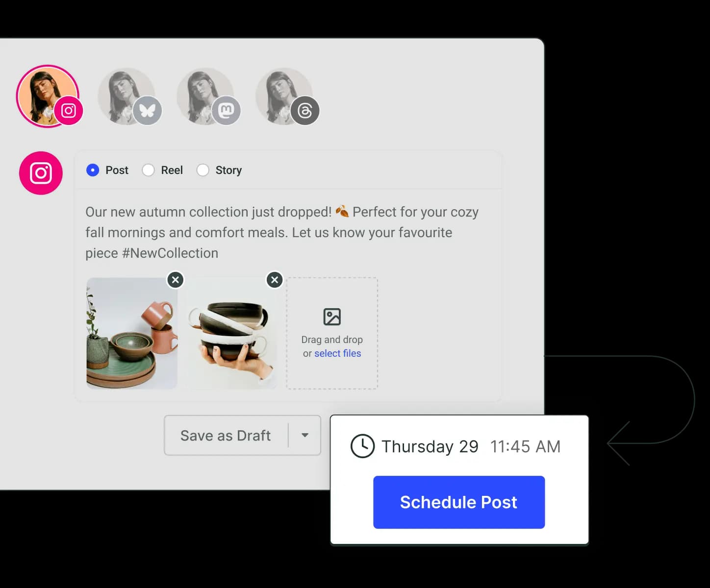
Task: Change the 11:45 AM scheduled time
Action: coord(525,446)
